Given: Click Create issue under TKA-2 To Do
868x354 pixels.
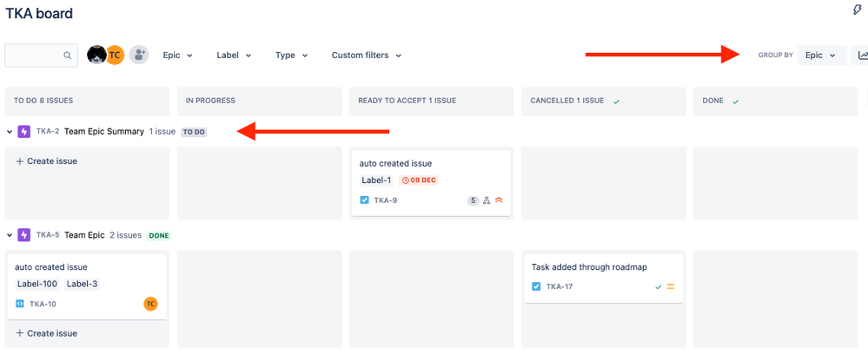Looking at the screenshot, I should coord(47,161).
